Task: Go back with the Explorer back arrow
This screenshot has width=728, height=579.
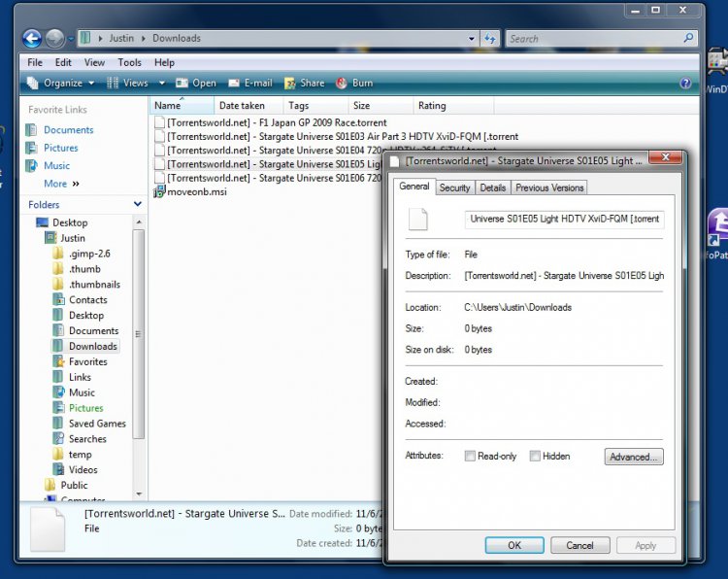Action: [x=32, y=39]
